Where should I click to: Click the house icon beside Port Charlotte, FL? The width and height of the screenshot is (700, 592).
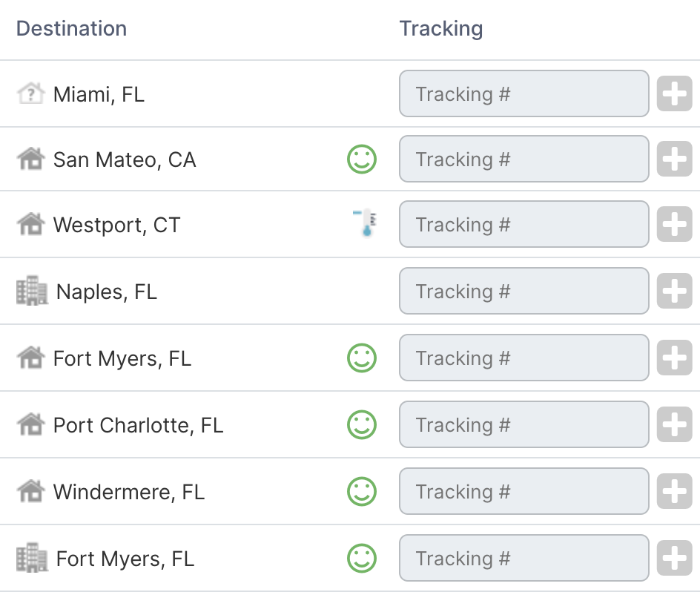[30, 424]
